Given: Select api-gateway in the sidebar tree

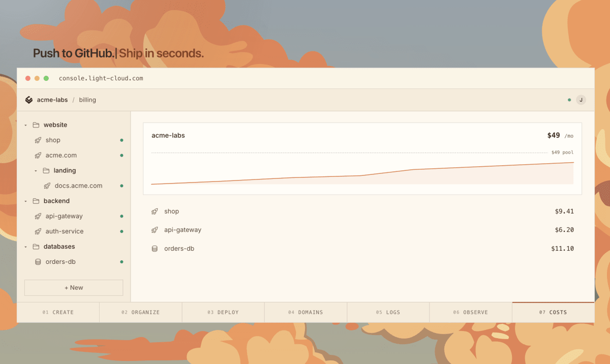Looking at the screenshot, I should [x=64, y=217].
